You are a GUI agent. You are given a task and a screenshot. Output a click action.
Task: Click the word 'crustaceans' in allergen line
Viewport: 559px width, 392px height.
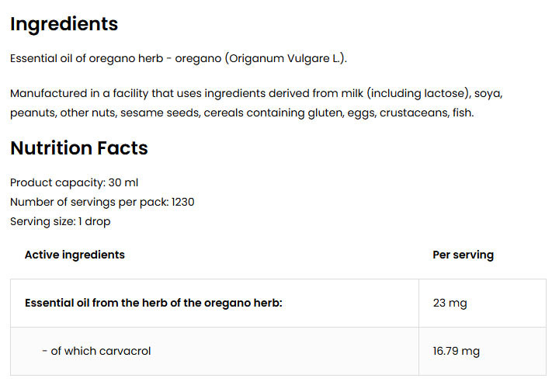point(413,113)
